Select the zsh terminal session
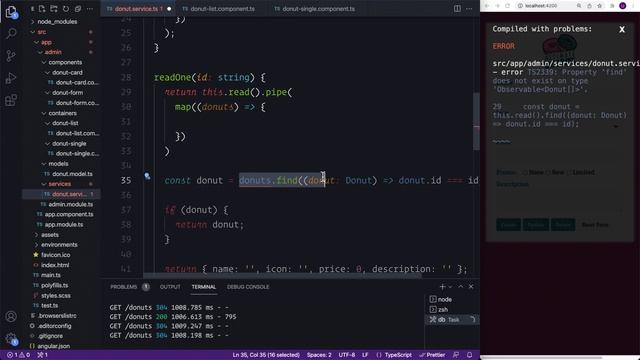Screen dimensions: 640x360 [452, 309]
